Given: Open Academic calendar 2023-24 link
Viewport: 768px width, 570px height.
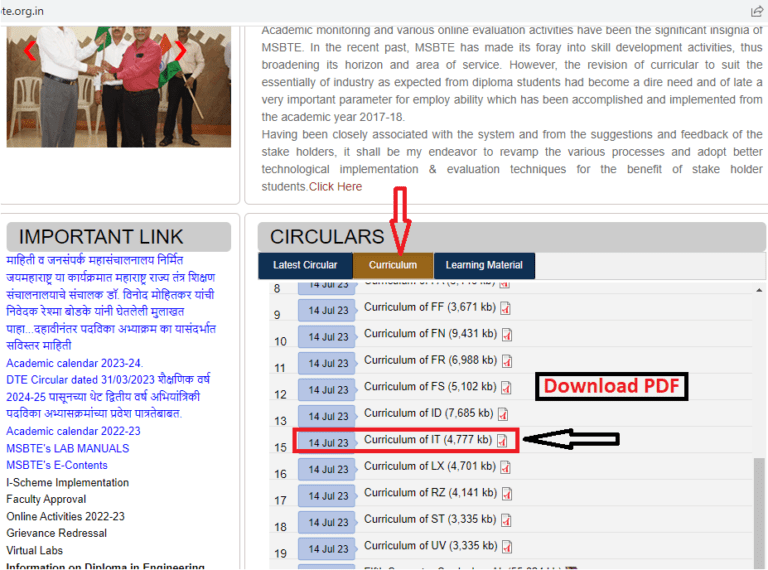Looking at the screenshot, I should [74, 363].
